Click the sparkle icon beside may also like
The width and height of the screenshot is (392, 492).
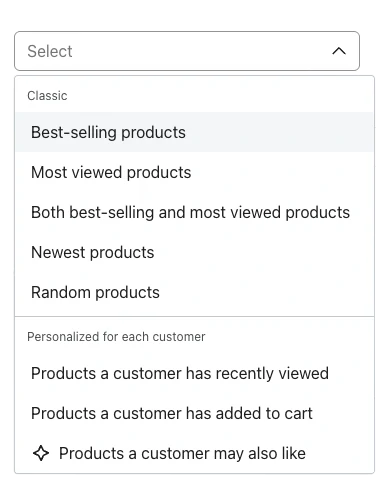(x=41, y=453)
